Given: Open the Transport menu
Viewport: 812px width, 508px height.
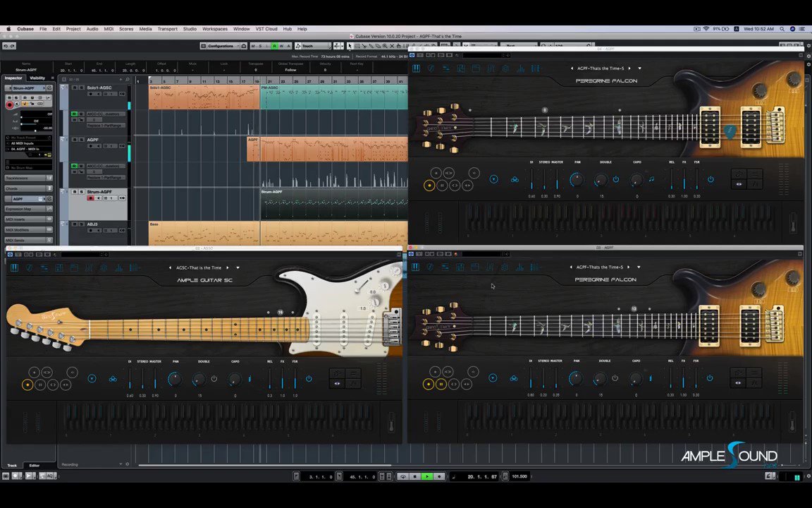Looking at the screenshot, I should click(x=167, y=29).
